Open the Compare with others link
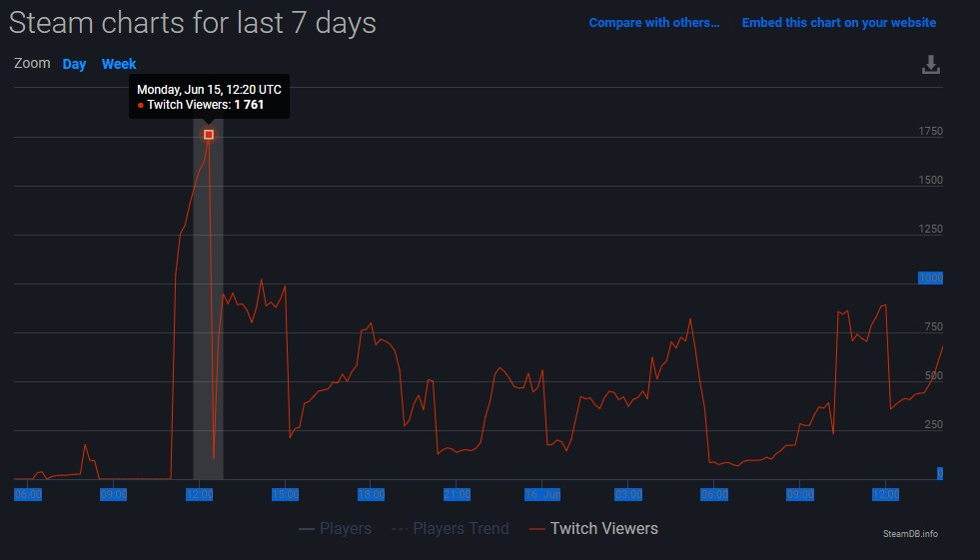The height and width of the screenshot is (560, 980). click(x=653, y=22)
